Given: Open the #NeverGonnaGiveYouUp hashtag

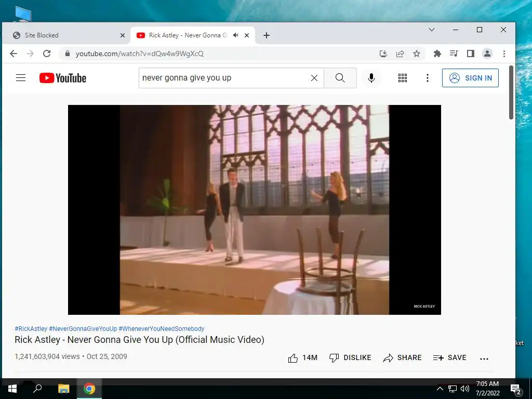Looking at the screenshot, I should coord(83,328).
